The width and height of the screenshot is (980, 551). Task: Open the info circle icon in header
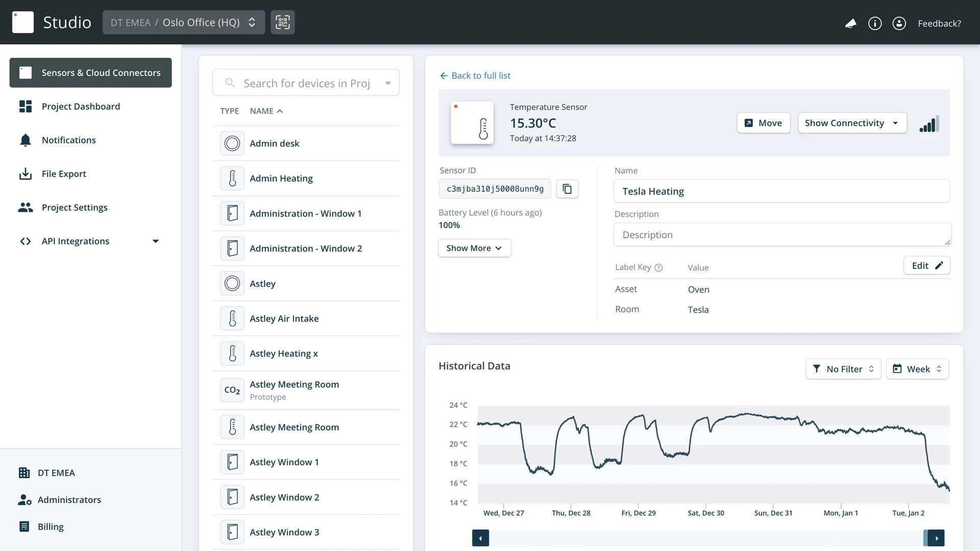coord(875,23)
